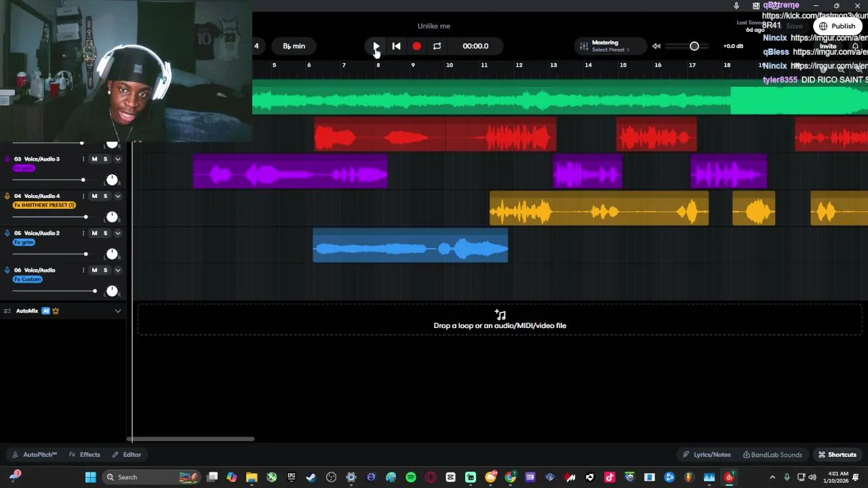868x488 pixels.
Task: Click the red Record button
Action: [416, 46]
